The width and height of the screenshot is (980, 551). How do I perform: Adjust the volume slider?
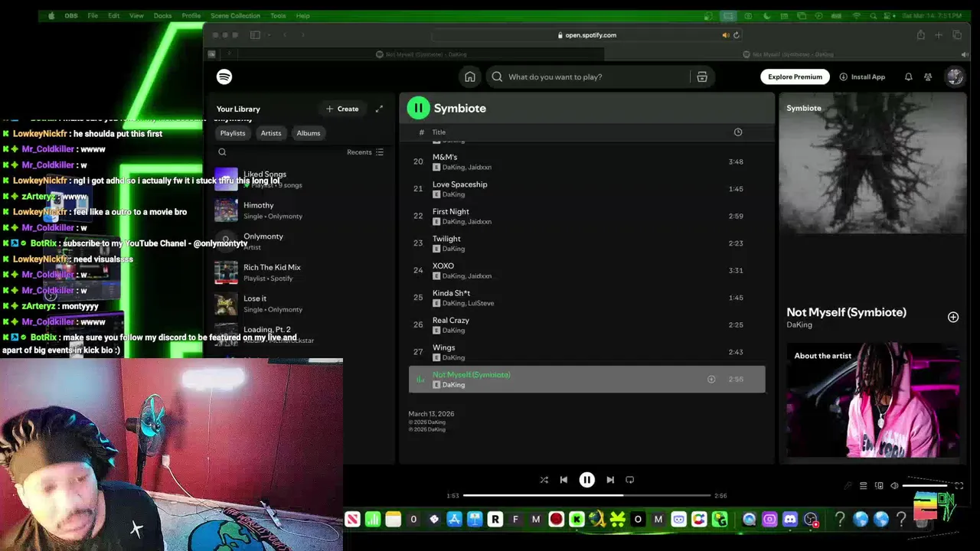click(926, 486)
